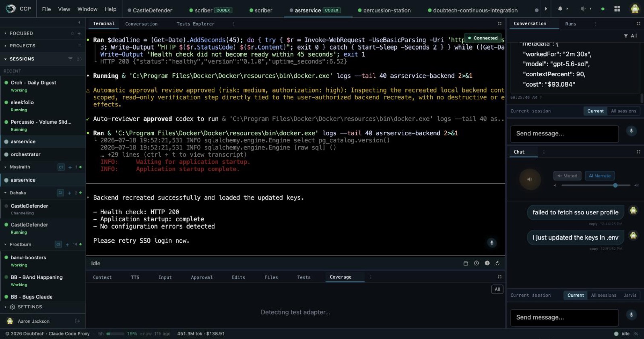Open the grid layout icon in the top bar
This screenshot has height=339, width=644.
pyautogui.click(x=617, y=9)
